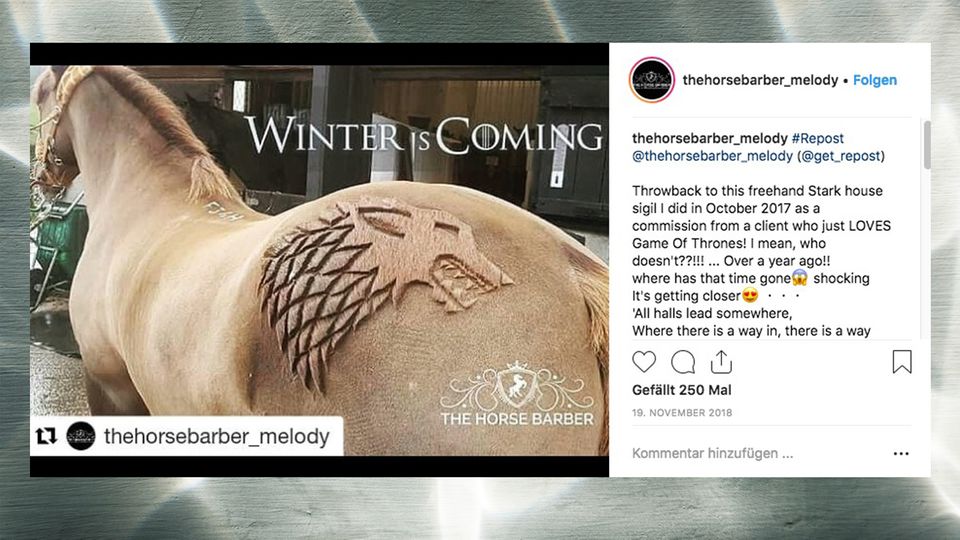Share the post with the upload arrow icon
The height and width of the screenshot is (540, 960).
pos(721,362)
